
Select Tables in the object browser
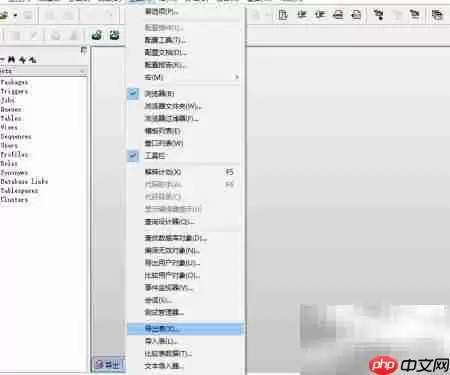pos(11,118)
